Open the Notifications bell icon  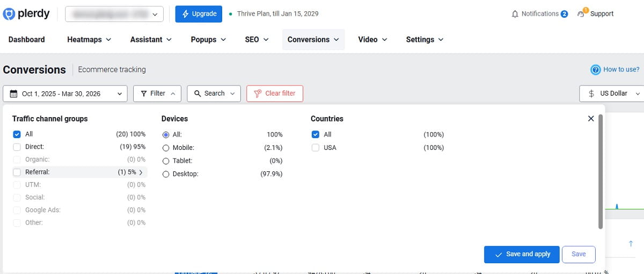[x=515, y=14]
